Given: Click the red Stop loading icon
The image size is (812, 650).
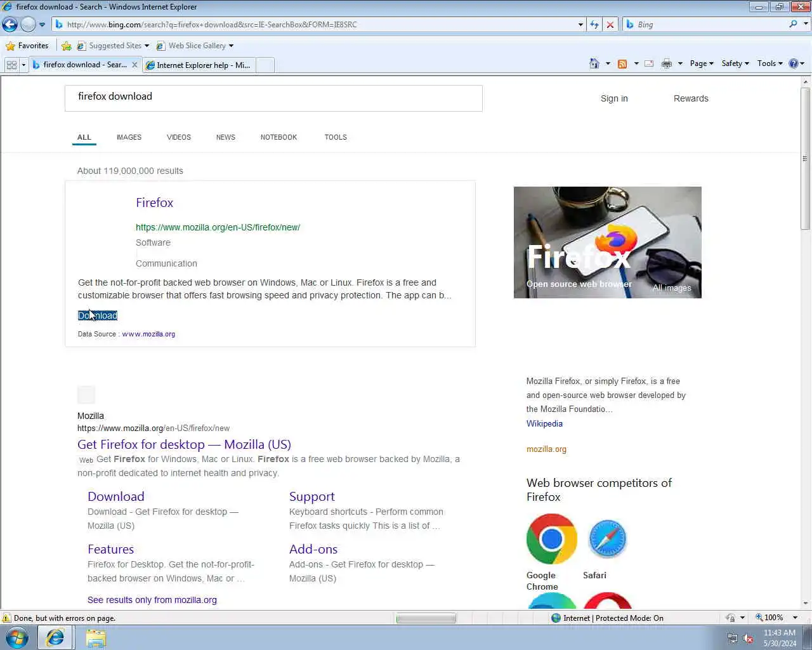Looking at the screenshot, I should (610, 25).
